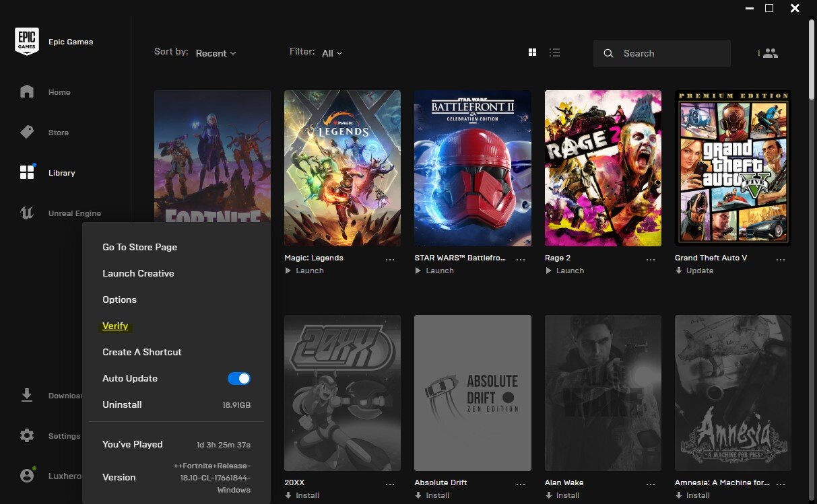
Task: Open the Library grid icon
Action: [x=27, y=172]
